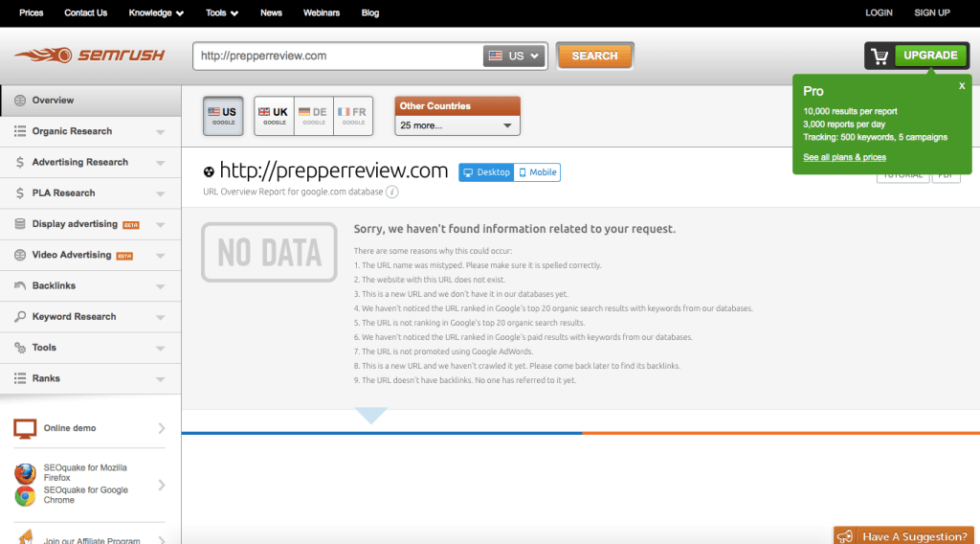Click the Mozilla Firefox icon
The height and width of the screenshot is (544, 980).
25,473
